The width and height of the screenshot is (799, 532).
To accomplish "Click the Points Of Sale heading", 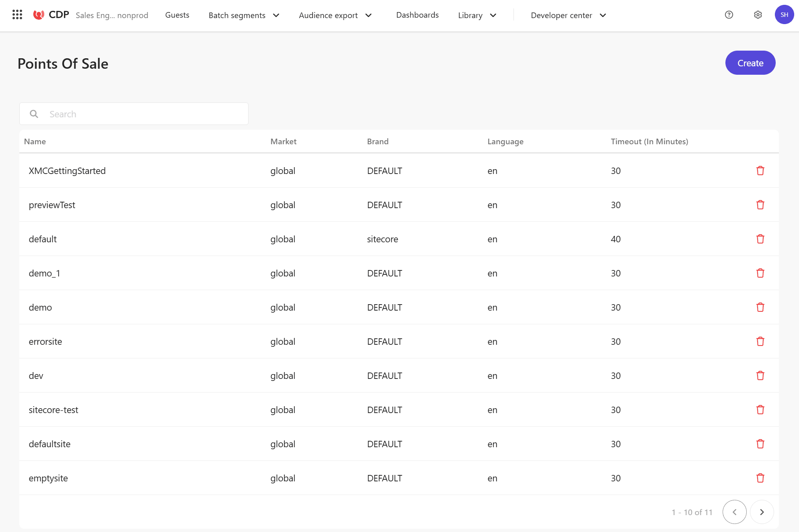I will click(63, 63).
